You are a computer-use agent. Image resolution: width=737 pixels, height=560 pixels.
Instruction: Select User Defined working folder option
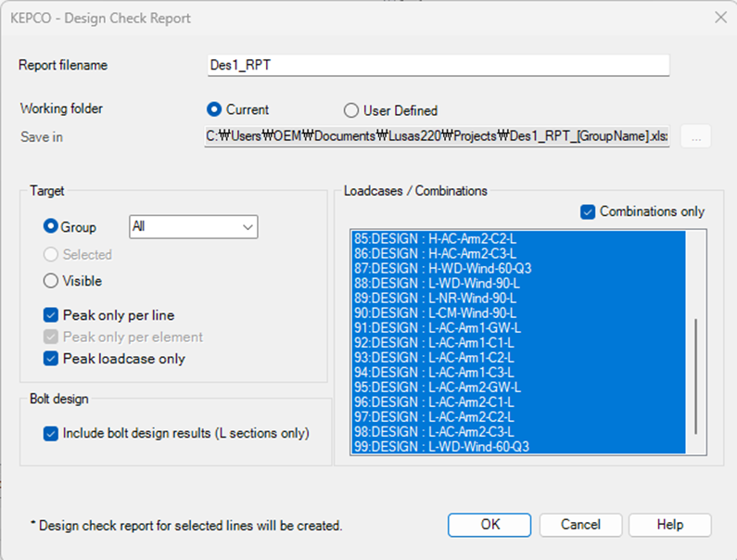pos(351,110)
